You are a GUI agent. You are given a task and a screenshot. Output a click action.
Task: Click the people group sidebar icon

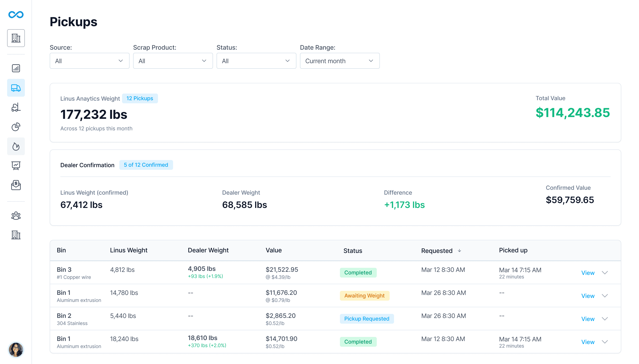(x=16, y=215)
